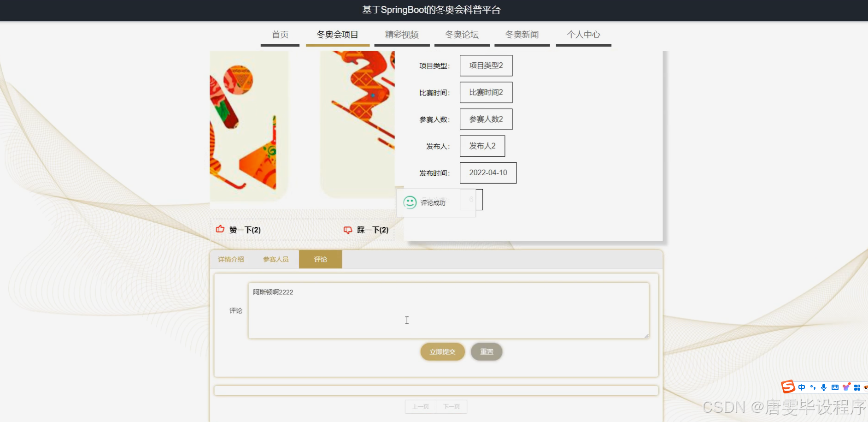Open the soft keyboard icon on the Sogou bar
This screenshot has height=422, width=868.
pos(835,387)
